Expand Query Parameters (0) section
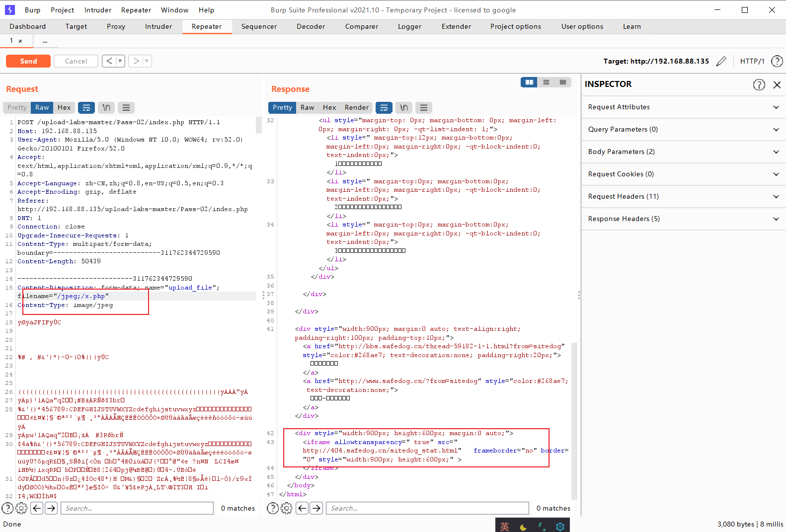The height and width of the screenshot is (532, 786). point(684,130)
